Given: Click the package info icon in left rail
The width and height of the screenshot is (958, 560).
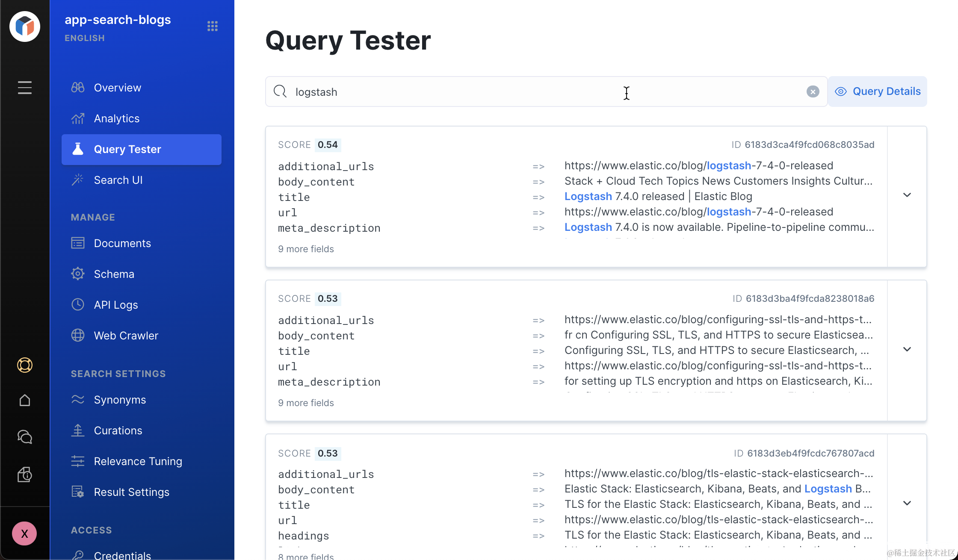Looking at the screenshot, I should [25, 475].
